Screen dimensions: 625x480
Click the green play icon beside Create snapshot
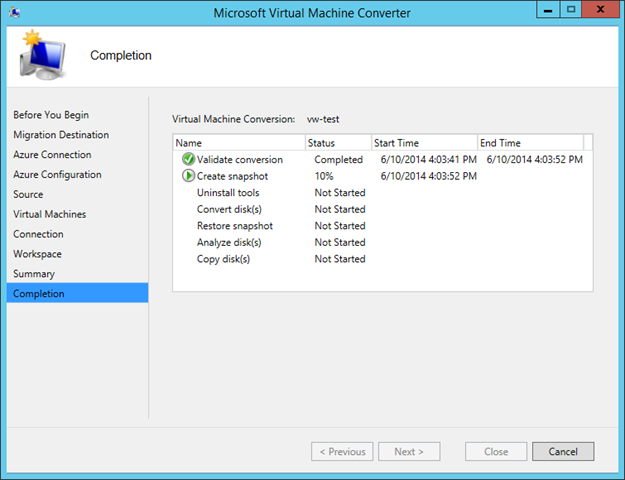point(188,176)
